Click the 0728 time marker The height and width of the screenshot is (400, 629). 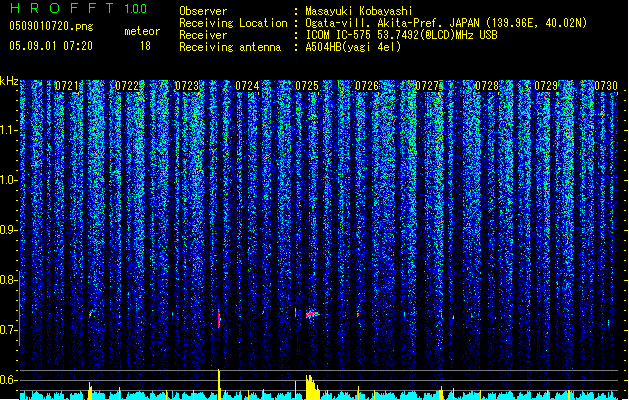point(487,86)
